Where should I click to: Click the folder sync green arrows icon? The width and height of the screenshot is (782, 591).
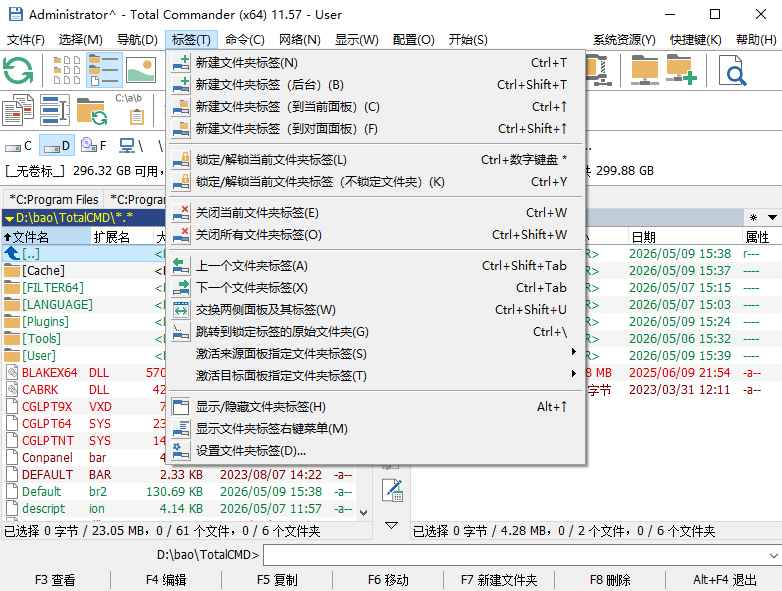(92, 111)
